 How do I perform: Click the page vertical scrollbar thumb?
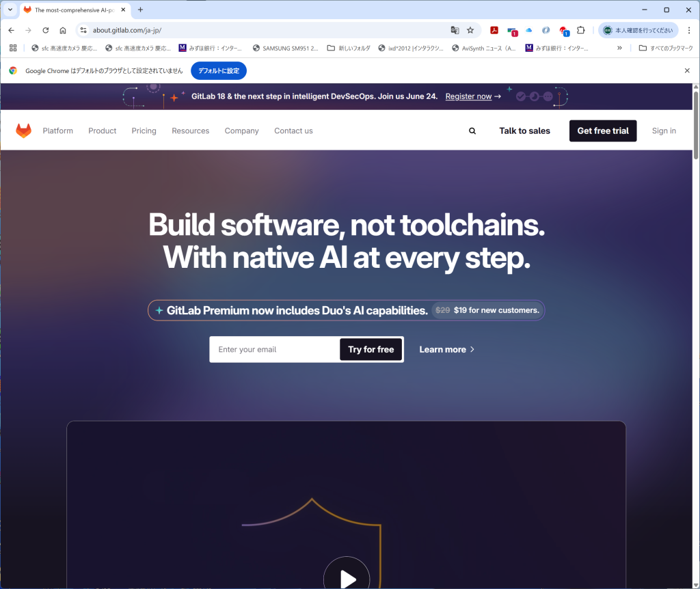point(696,125)
